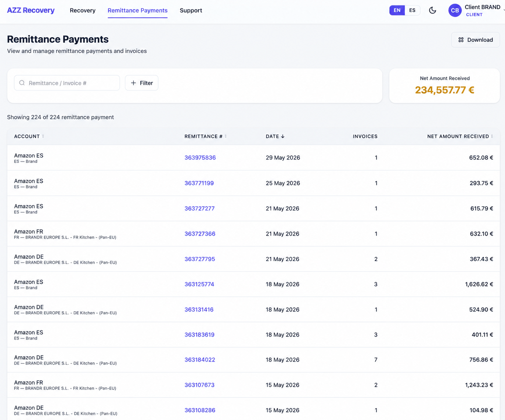
Task: Click the search magnifier icon
Action: pyautogui.click(x=22, y=83)
